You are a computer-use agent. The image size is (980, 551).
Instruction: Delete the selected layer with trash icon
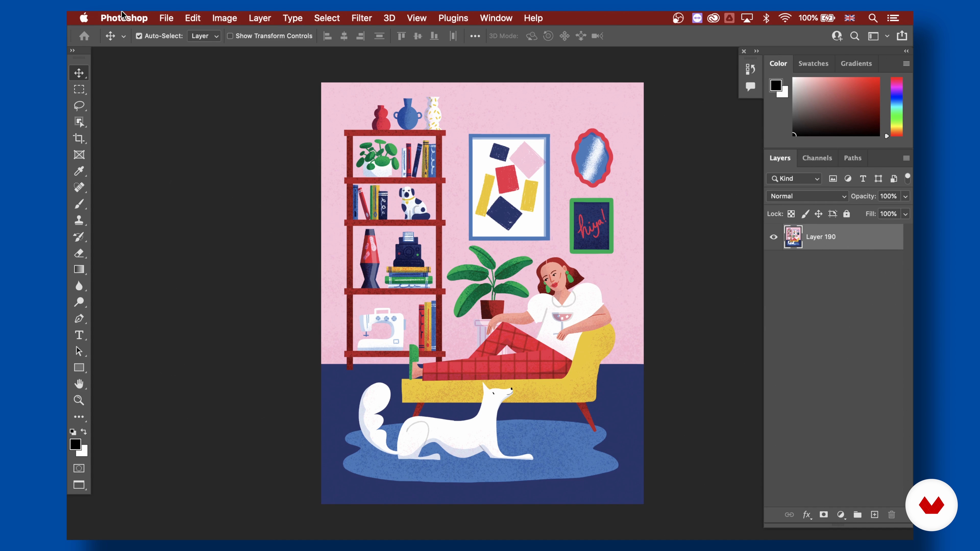click(892, 515)
